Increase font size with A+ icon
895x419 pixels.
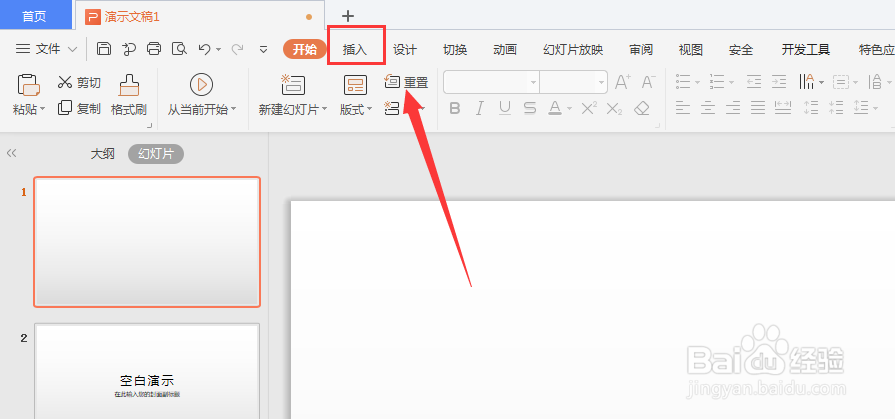tap(622, 82)
